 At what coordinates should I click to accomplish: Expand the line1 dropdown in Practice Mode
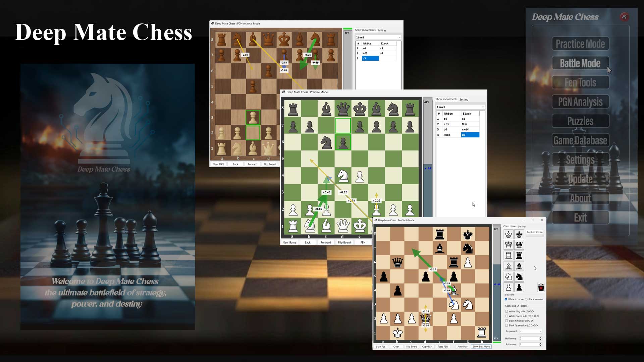pos(460,107)
